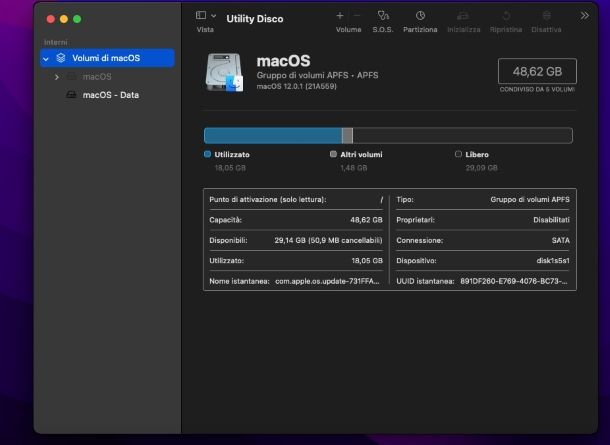610x445 pixels.
Task: Collapse the Volumi di macOS group
Action: tap(46, 59)
